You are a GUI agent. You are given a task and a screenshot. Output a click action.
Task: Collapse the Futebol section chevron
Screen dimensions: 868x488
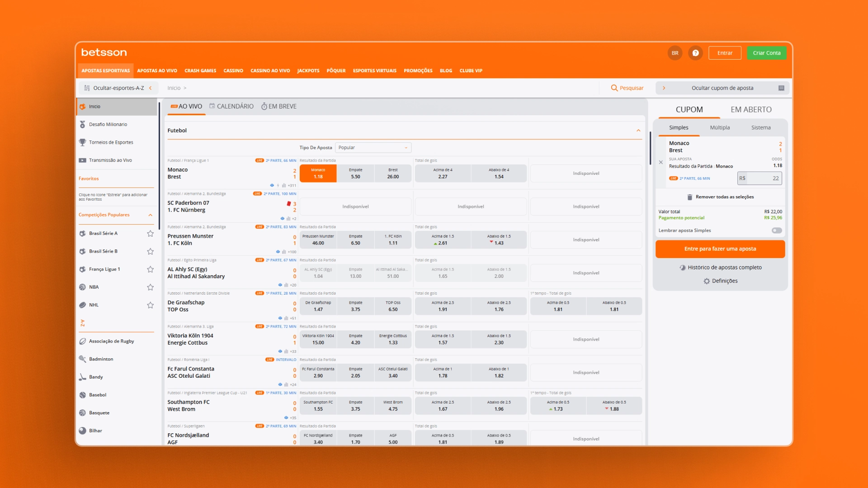pyautogui.click(x=638, y=131)
